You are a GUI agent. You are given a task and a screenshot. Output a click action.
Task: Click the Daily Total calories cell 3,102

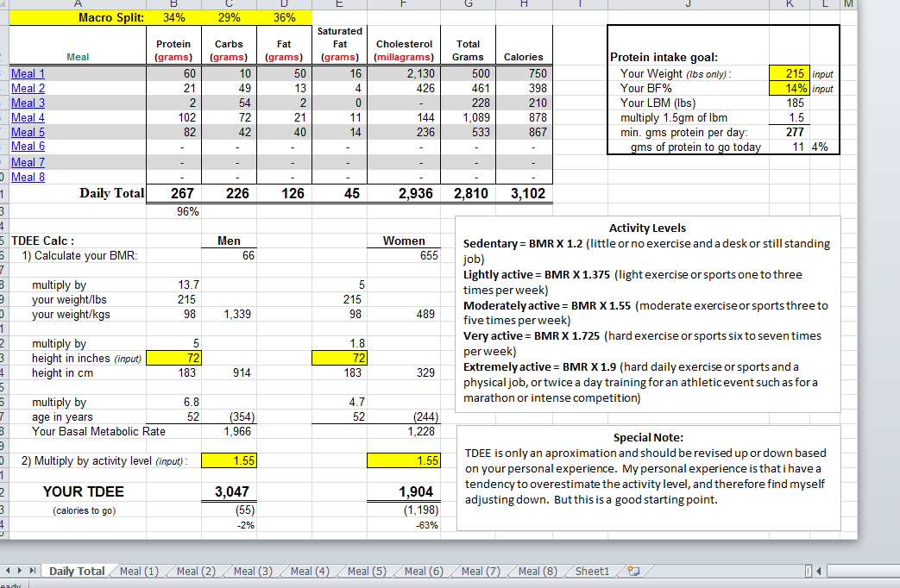coord(523,193)
